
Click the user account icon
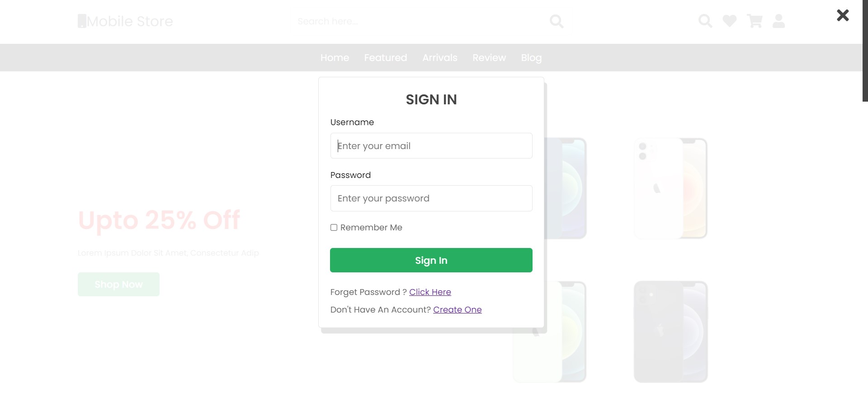point(778,21)
